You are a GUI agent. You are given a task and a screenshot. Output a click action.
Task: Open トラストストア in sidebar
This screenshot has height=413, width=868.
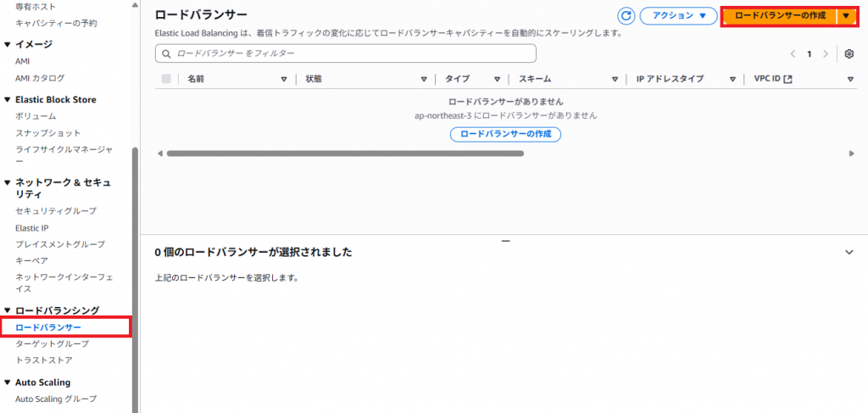(x=44, y=360)
